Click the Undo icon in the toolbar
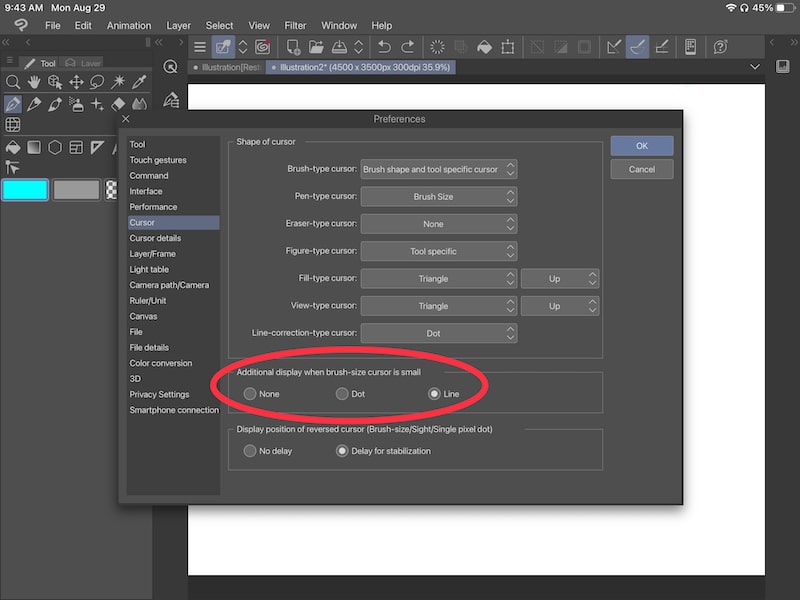Image resolution: width=800 pixels, height=600 pixels. (x=385, y=47)
